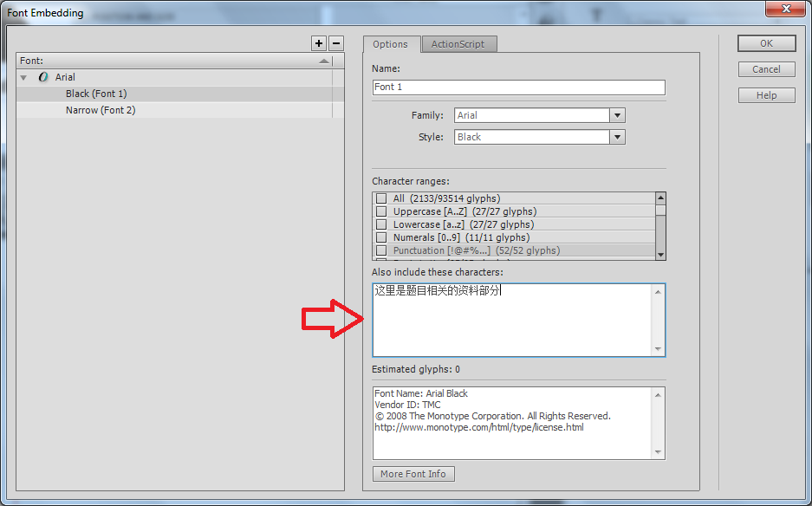Screen dimensions: 812x506
Task: Select the Options tab
Action: [x=390, y=44]
